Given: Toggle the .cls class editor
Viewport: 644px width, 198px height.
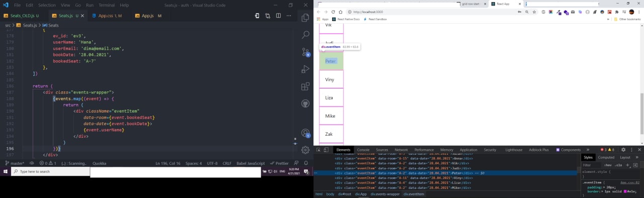Looking at the screenshot, I should [619, 165].
